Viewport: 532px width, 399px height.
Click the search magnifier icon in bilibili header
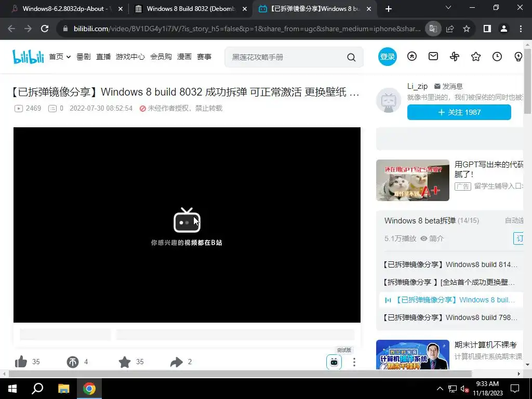(351, 57)
